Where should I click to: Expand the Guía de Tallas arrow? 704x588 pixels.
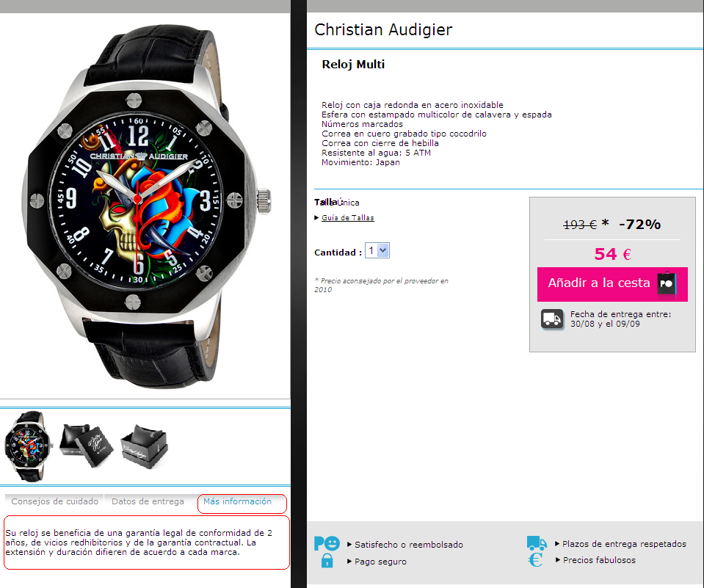316,218
